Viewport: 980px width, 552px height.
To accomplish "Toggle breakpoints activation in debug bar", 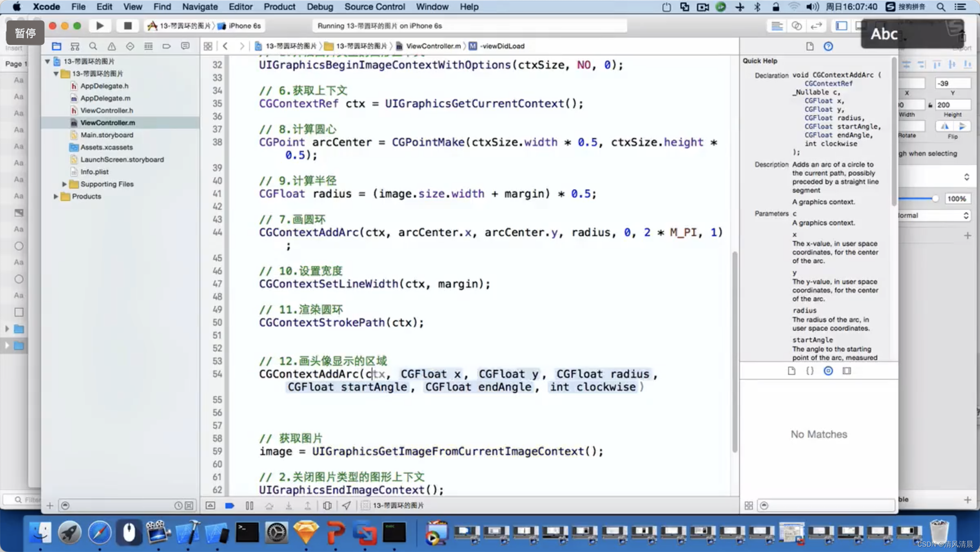I will click(229, 505).
